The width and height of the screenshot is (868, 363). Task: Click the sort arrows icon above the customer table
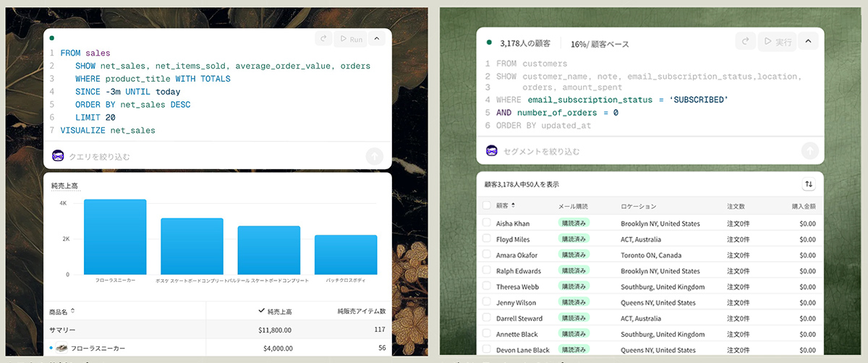(x=809, y=184)
